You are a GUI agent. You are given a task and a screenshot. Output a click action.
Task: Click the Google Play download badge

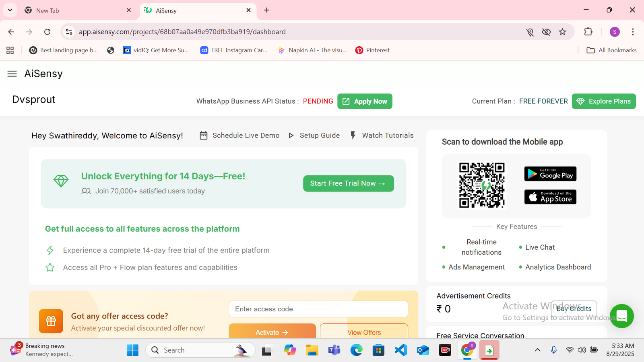pyautogui.click(x=550, y=174)
